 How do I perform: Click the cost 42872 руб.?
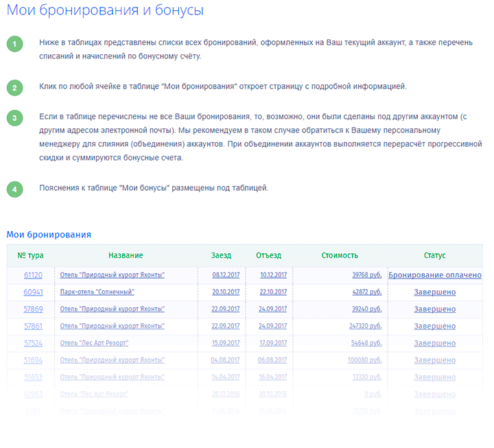(367, 292)
